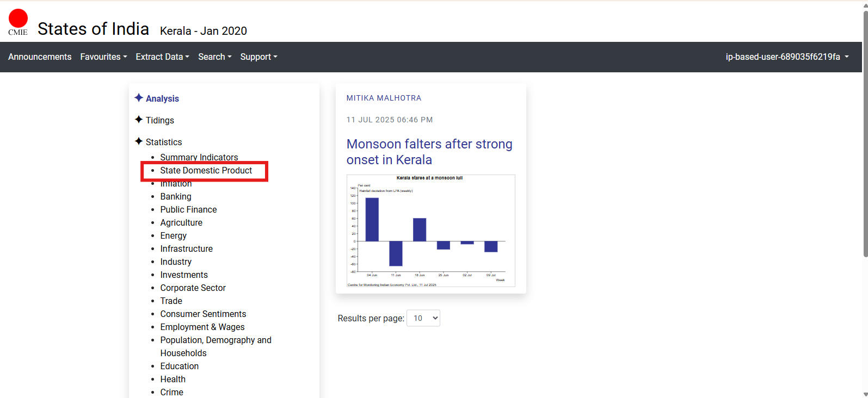Open the Monsoon falters article headline
Screen dimensions: 868x398
[429, 152]
